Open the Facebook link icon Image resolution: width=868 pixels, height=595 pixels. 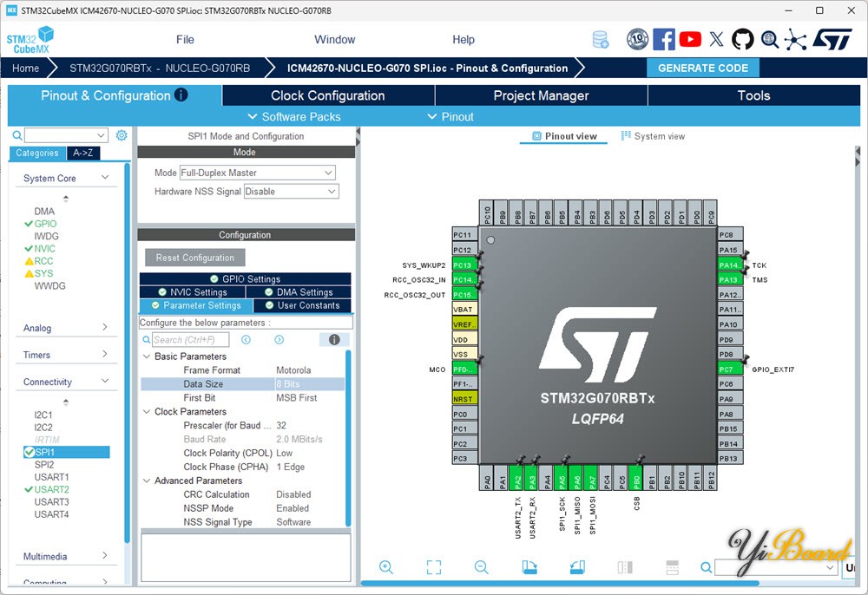click(x=664, y=39)
